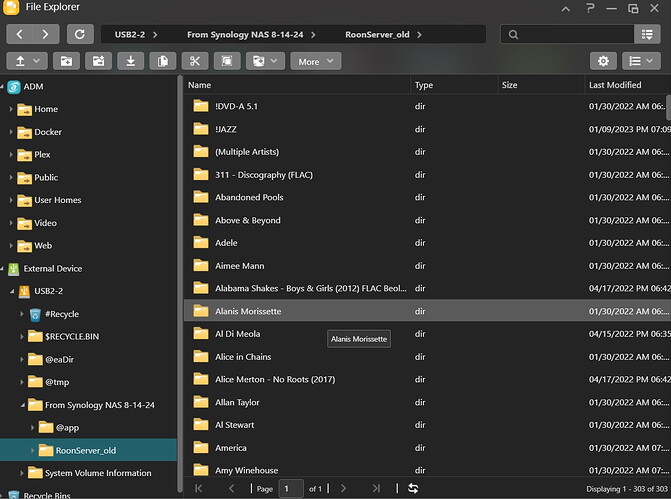This screenshot has height=499, width=671.
Task: Select Public folder in sidebar
Action: (46, 177)
